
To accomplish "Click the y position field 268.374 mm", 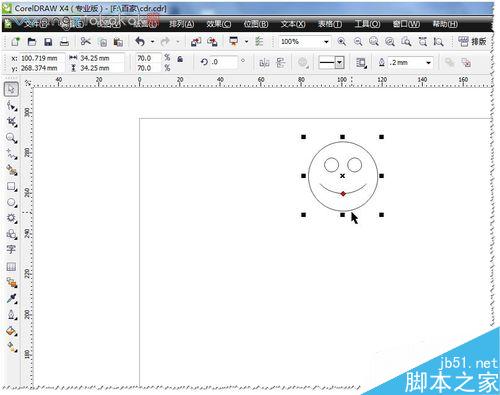I will click(x=42, y=68).
